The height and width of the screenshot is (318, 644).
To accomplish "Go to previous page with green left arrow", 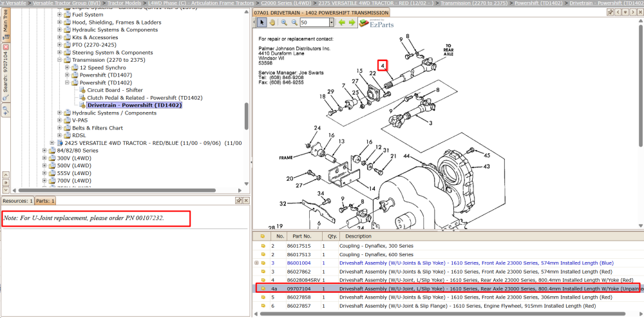I will (x=342, y=23).
